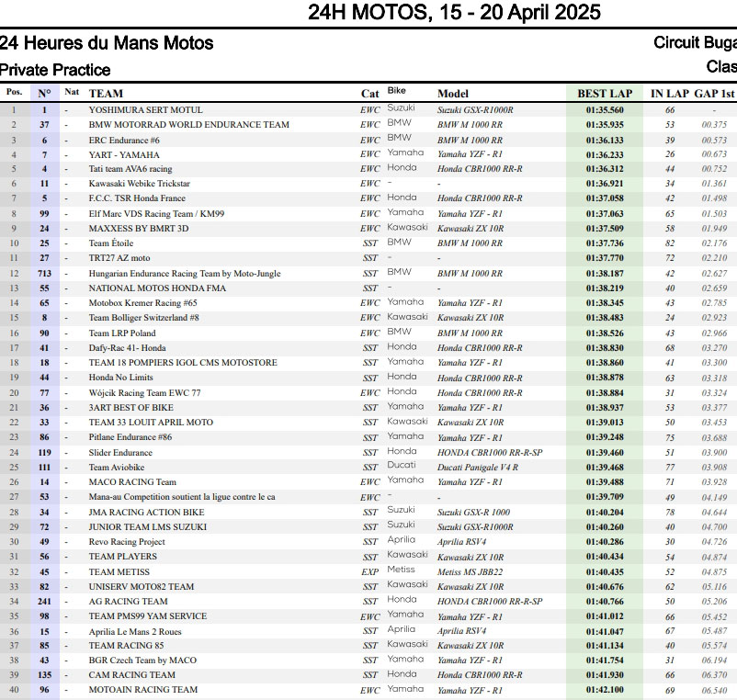Click the 'GAP 1st' column header
The height and width of the screenshot is (700, 737).
(714, 94)
